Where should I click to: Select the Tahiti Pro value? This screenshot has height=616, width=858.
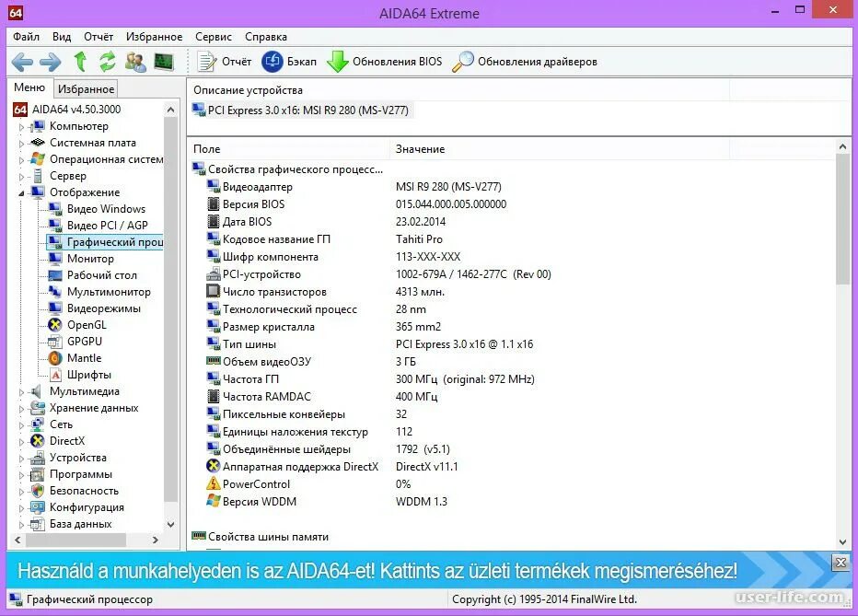coord(419,239)
